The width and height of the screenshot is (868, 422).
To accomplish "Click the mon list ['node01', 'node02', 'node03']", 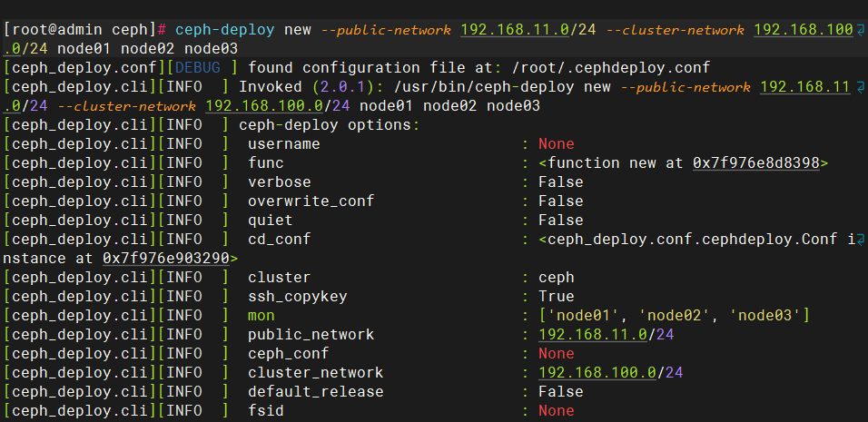I will [675, 315].
